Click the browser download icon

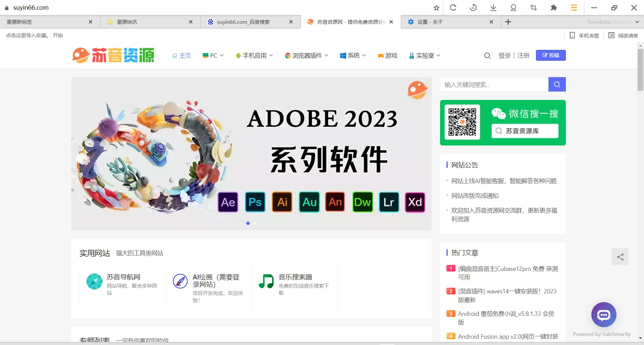pyautogui.click(x=493, y=7)
